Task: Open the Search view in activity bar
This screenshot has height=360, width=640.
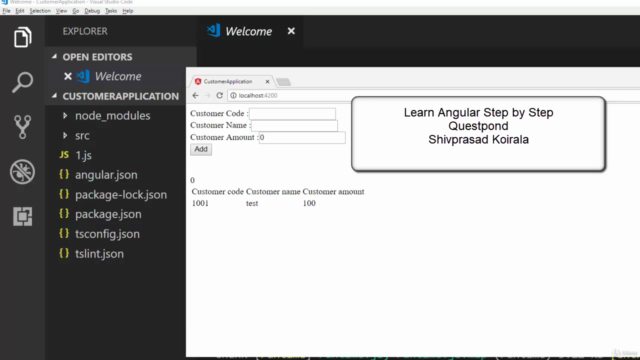Action: pos(22,82)
